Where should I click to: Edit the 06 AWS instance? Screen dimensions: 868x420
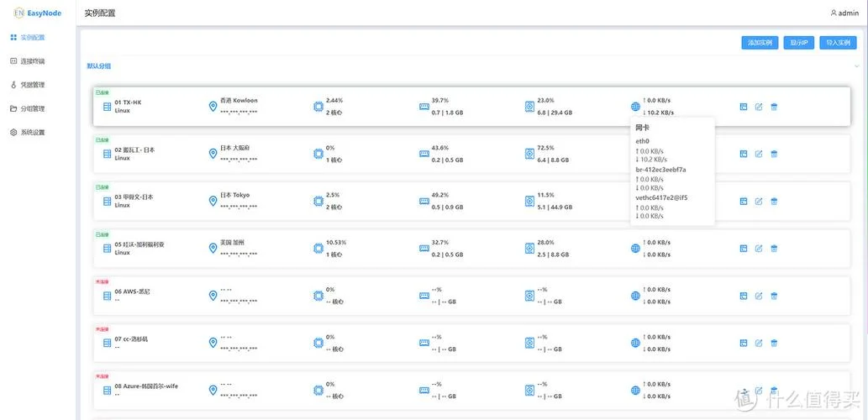click(759, 296)
